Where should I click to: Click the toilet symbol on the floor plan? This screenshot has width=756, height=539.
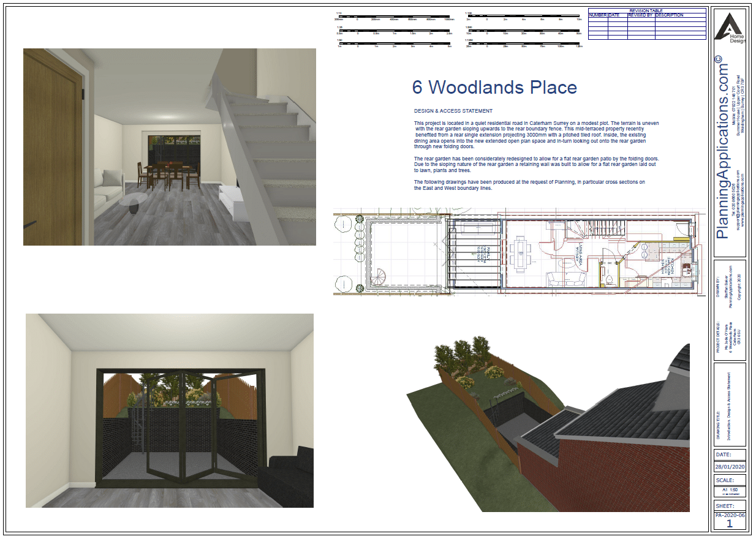tap(608, 280)
